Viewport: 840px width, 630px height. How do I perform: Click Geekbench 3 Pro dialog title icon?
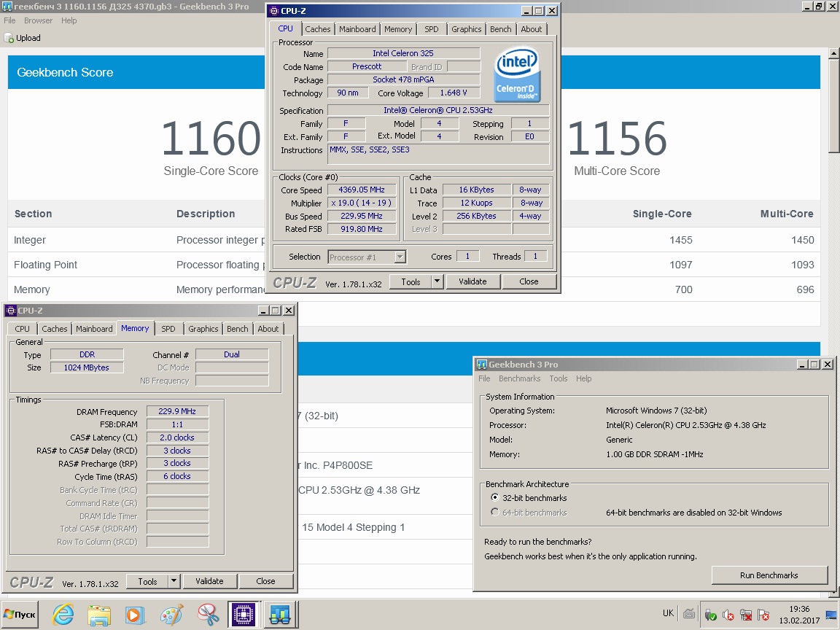coord(481,365)
